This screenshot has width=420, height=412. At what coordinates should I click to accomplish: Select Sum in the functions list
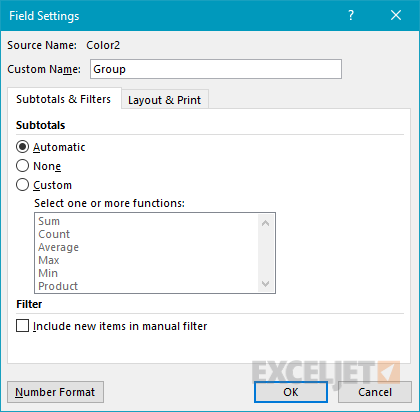pyautogui.click(x=49, y=221)
